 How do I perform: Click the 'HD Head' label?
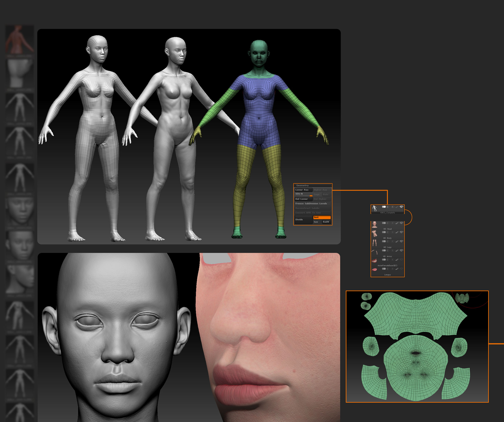388,229
